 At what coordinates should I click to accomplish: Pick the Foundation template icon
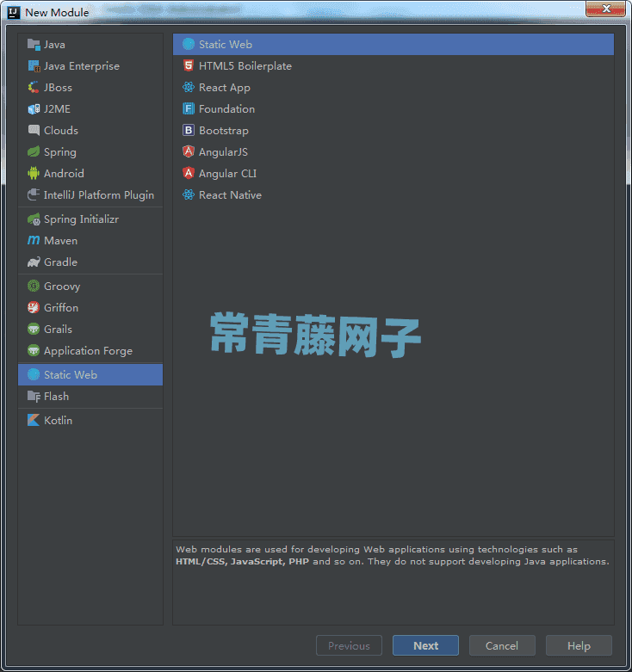(x=189, y=109)
